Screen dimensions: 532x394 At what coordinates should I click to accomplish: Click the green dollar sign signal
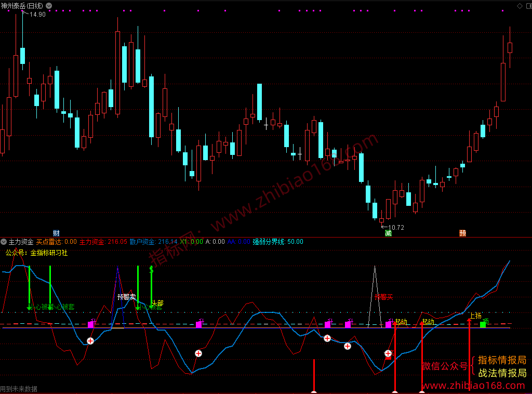[x=151, y=269]
